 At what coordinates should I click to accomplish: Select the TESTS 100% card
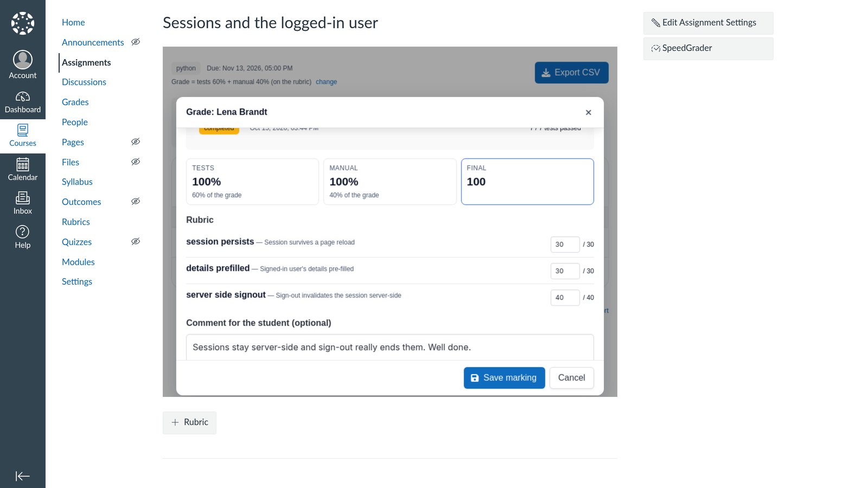click(x=252, y=182)
